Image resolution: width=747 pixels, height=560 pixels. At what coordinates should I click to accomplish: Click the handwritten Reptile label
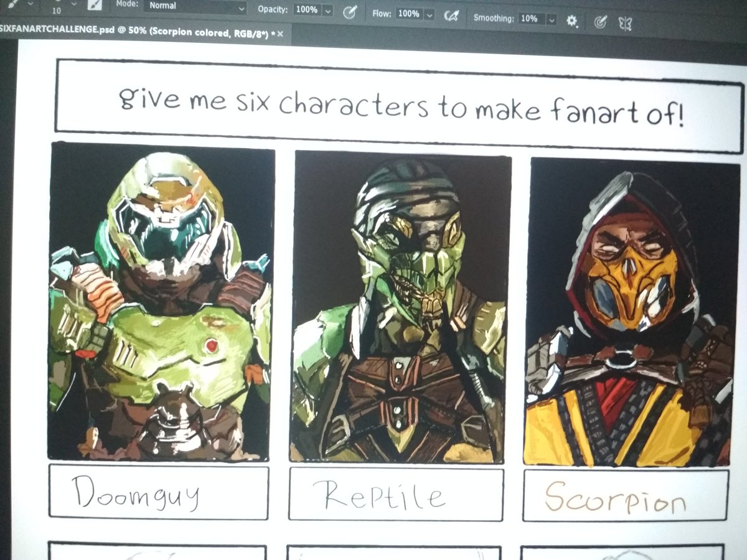(380, 495)
